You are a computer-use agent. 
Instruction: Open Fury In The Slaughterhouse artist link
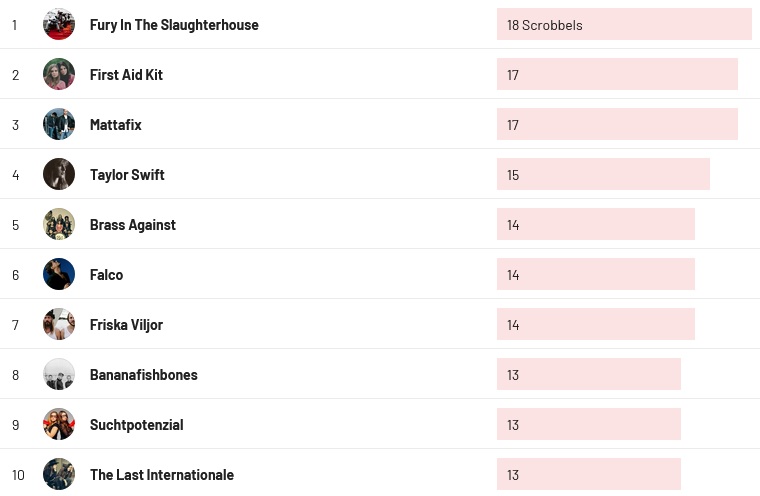click(x=174, y=25)
